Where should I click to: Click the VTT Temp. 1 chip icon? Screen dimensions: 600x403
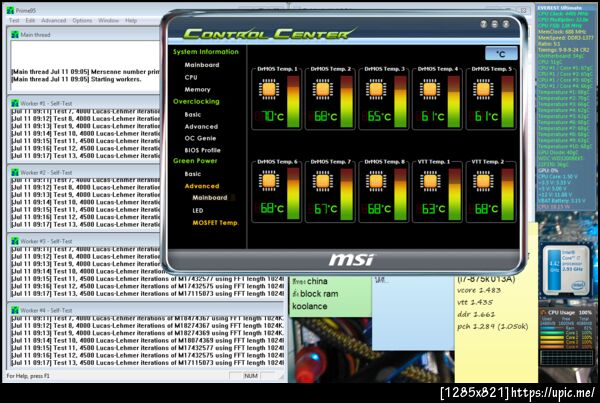[x=429, y=181]
